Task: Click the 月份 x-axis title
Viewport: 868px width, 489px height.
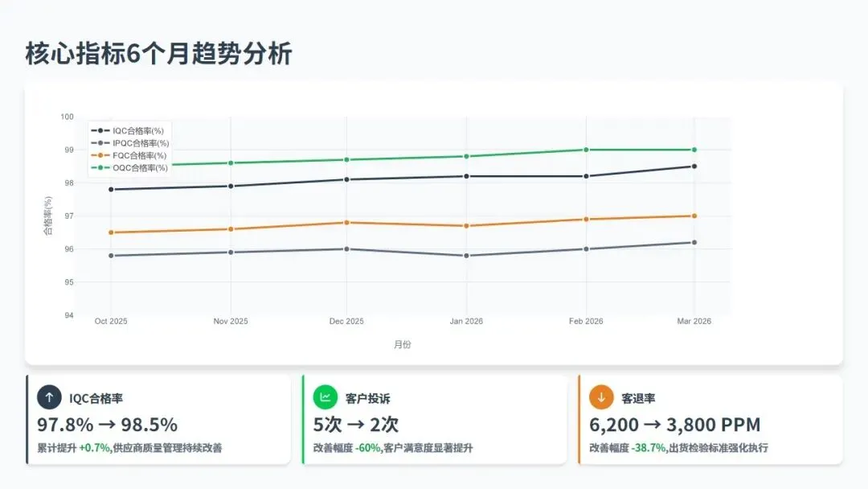Action: point(403,344)
